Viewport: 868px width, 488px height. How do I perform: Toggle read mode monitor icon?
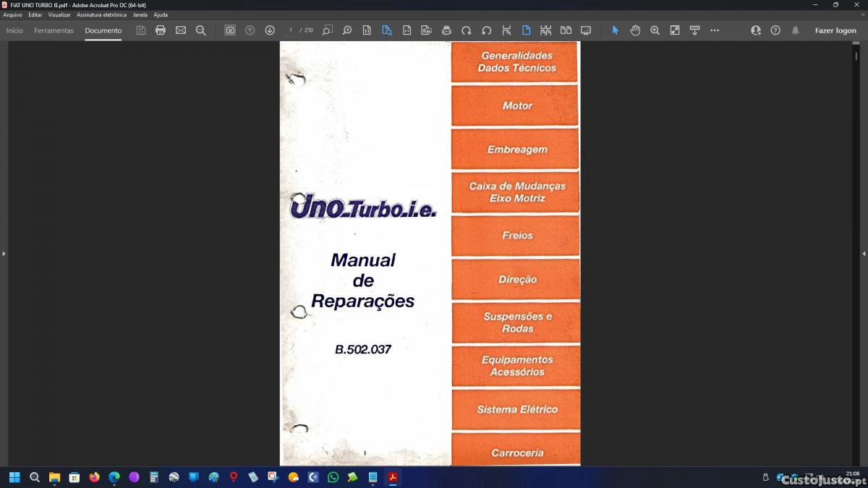(586, 30)
